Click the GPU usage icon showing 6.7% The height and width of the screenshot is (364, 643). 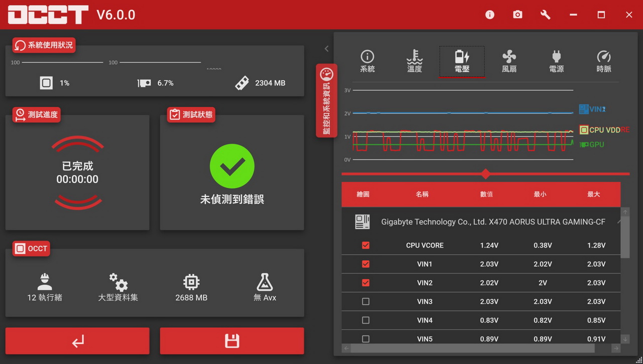(x=144, y=83)
